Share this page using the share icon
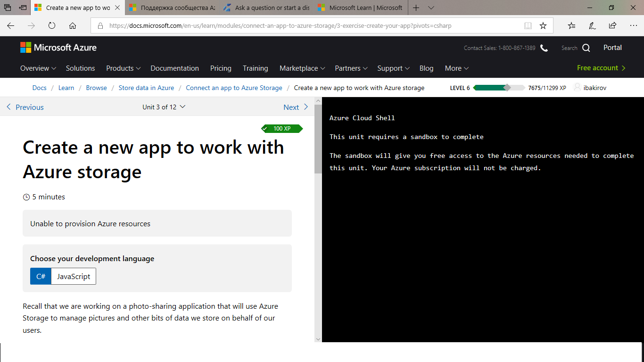Screen dimensions: 644x362 point(612,25)
